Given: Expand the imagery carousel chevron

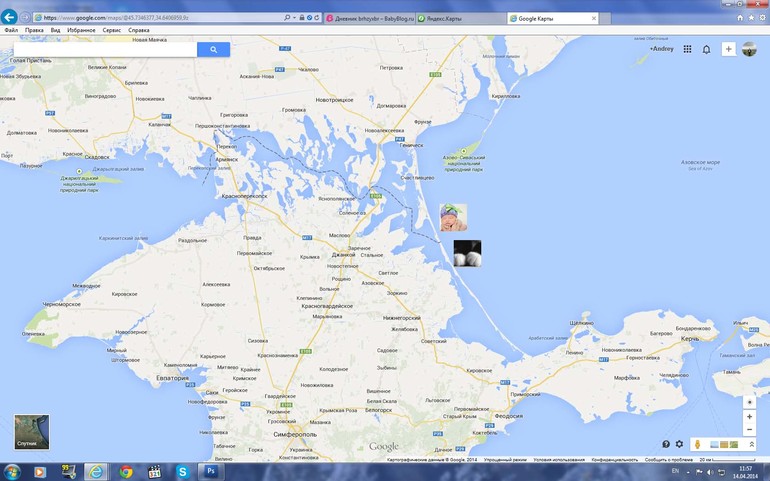Looking at the screenshot, I should coord(751,444).
